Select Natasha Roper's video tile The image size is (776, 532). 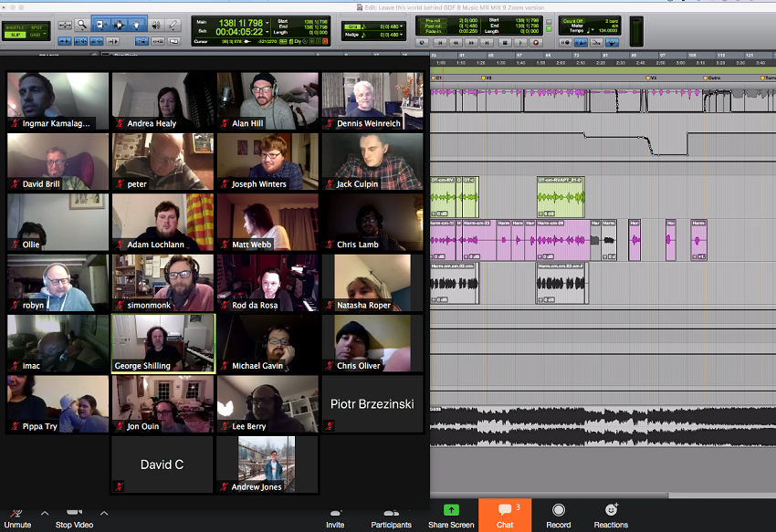[372, 283]
